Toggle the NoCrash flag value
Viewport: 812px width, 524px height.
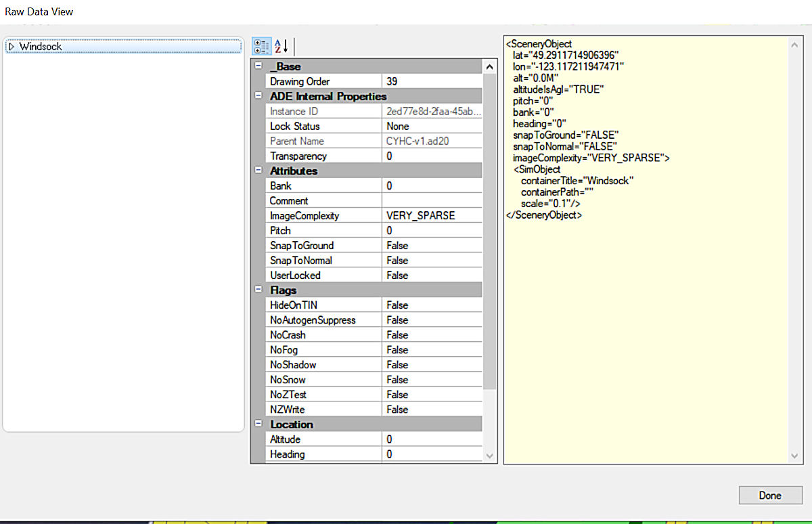pyautogui.click(x=432, y=334)
